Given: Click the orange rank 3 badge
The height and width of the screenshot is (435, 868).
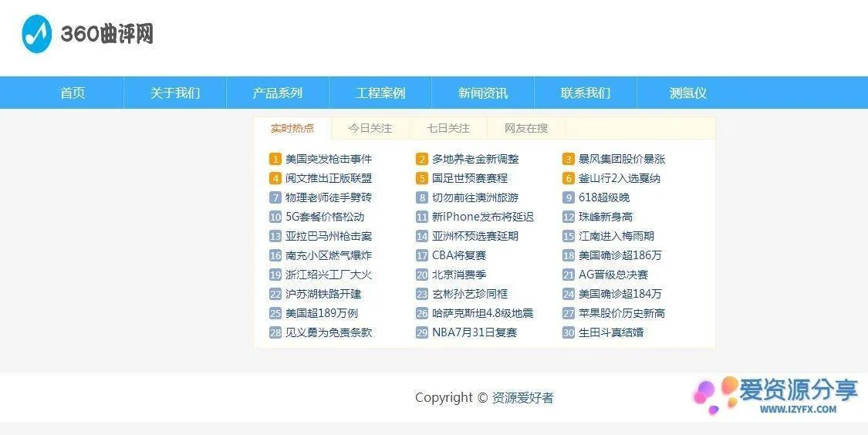Looking at the screenshot, I should [568, 160].
